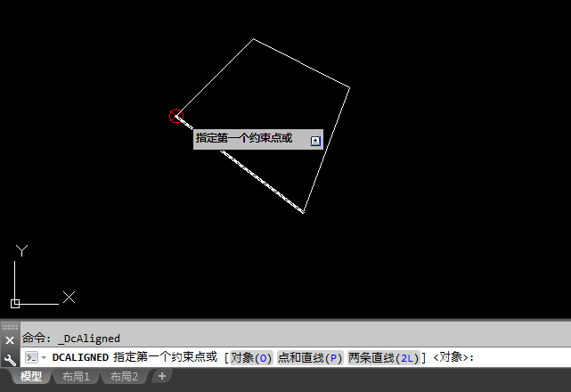Pick the red-circled endpoint constraint marker
Viewport: 571px width, 392px height.
click(x=175, y=116)
